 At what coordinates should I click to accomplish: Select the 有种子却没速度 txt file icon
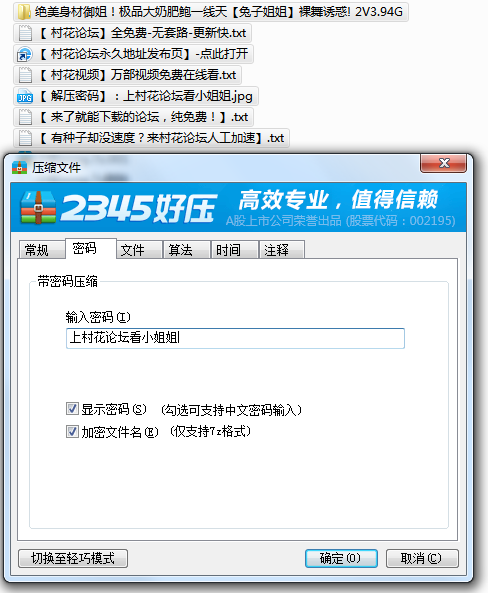click(25, 138)
